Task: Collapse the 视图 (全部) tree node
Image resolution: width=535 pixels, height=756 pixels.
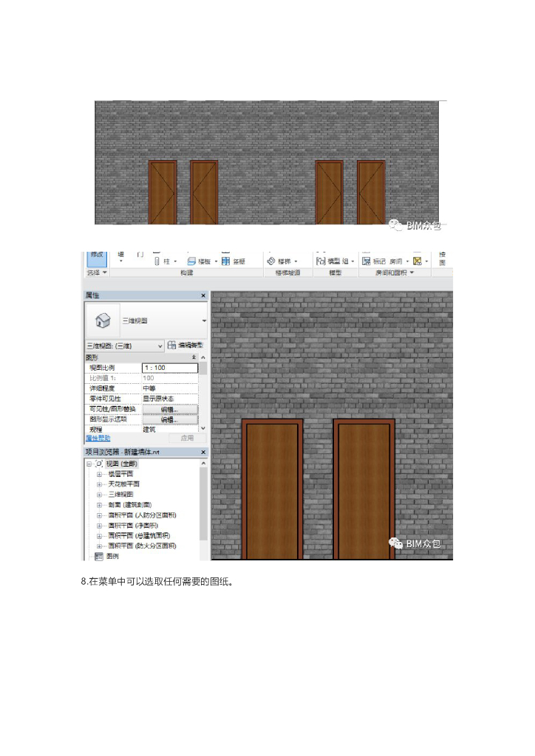Action: [89, 464]
